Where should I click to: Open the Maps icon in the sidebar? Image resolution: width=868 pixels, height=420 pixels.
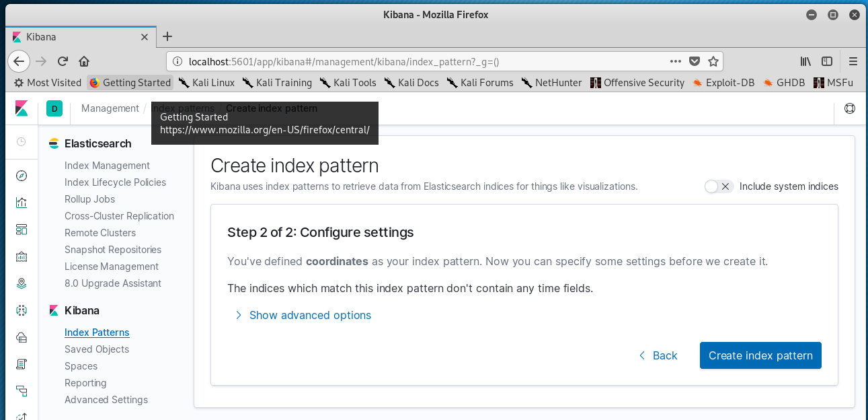22,283
